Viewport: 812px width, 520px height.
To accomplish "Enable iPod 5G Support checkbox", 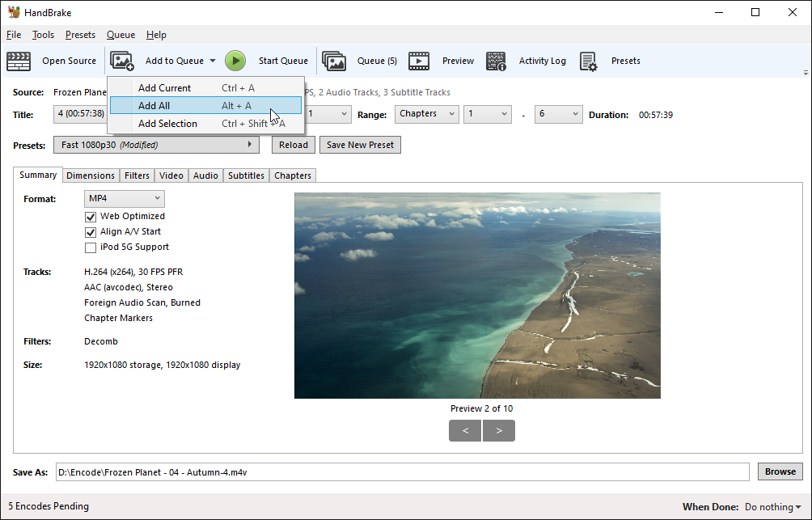I will point(90,247).
